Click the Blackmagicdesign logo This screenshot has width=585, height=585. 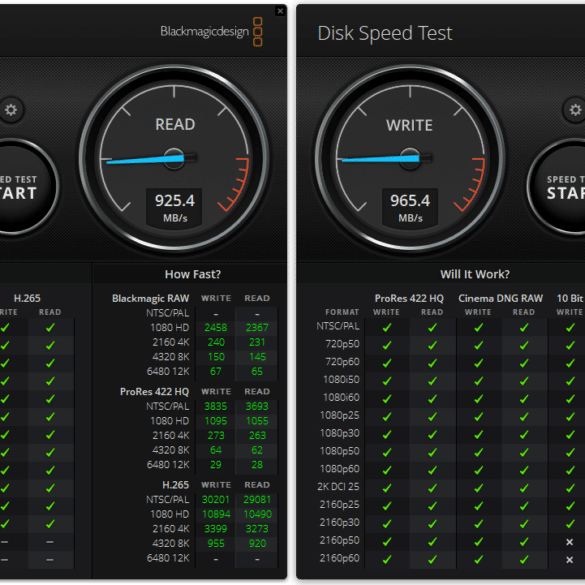[x=211, y=32]
